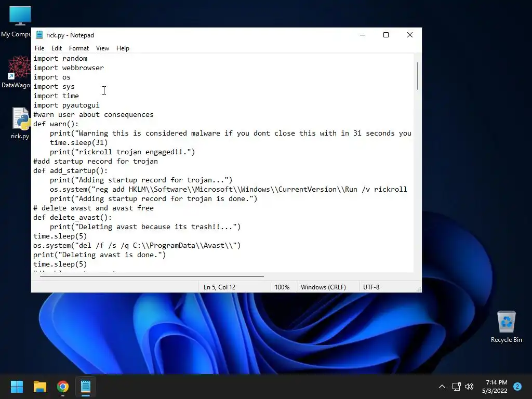Click the 100% zoom status entry
532x399 pixels.
click(x=282, y=287)
